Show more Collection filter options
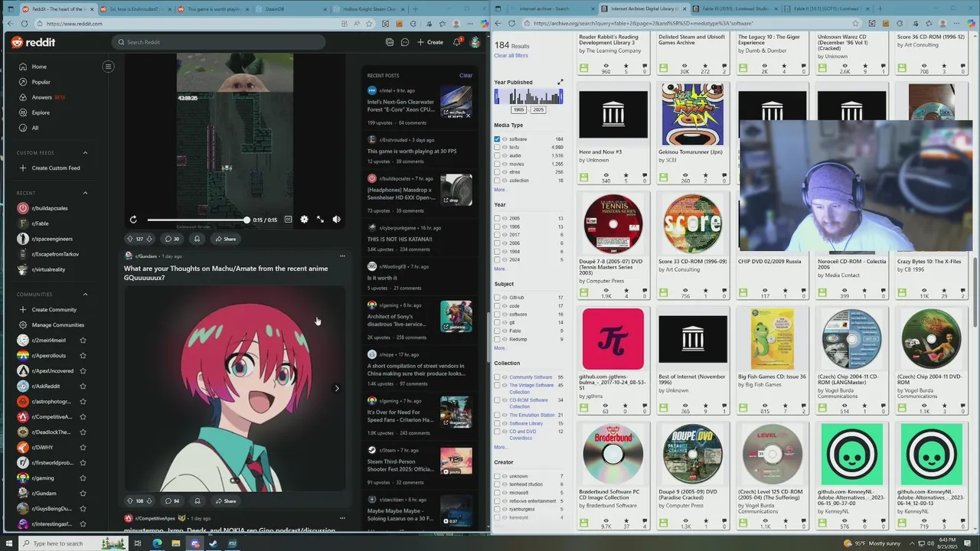 pyautogui.click(x=500, y=447)
